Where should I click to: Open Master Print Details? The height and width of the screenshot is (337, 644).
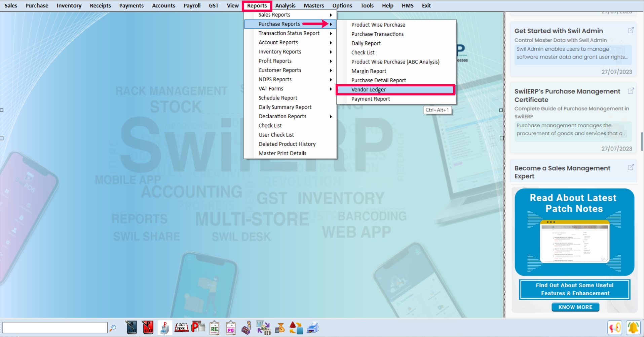pyautogui.click(x=291, y=153)
